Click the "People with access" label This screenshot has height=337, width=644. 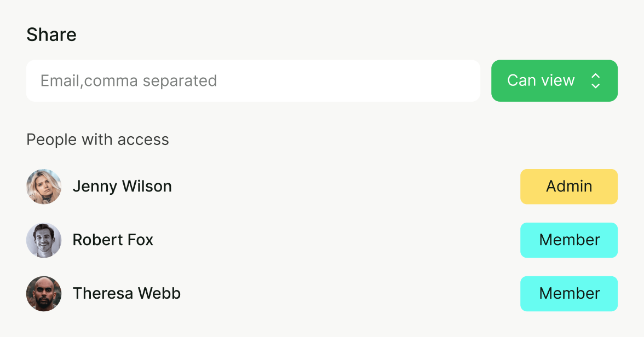(x=97, y=140)
